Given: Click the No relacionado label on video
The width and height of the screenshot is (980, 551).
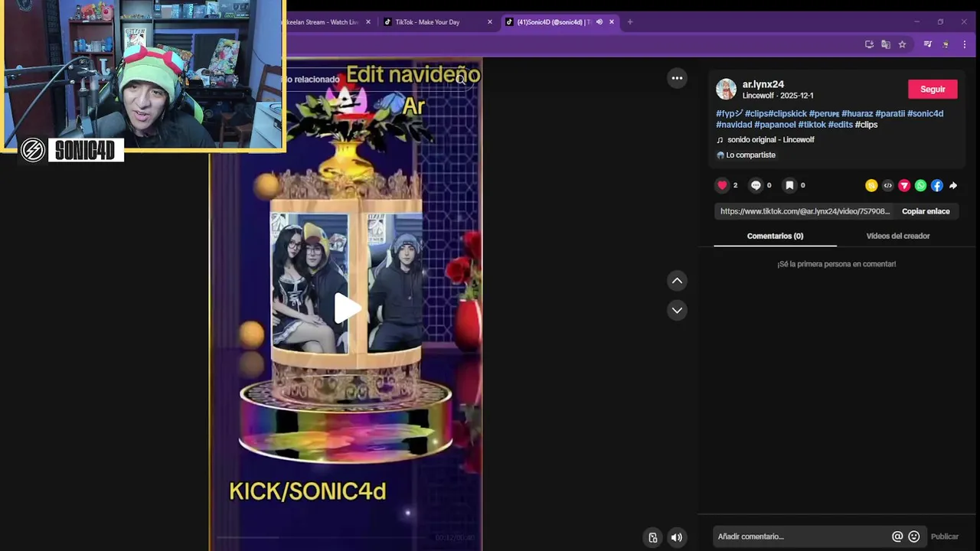Looking at the screenshot, I should pos(311,80).
